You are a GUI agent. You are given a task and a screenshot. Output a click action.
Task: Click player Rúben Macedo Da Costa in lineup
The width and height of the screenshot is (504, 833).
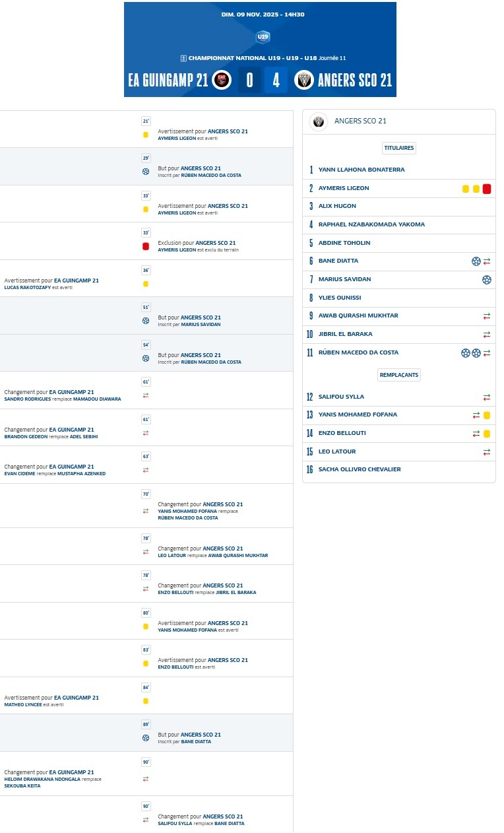pyautogui.click(x=358, y=352)
